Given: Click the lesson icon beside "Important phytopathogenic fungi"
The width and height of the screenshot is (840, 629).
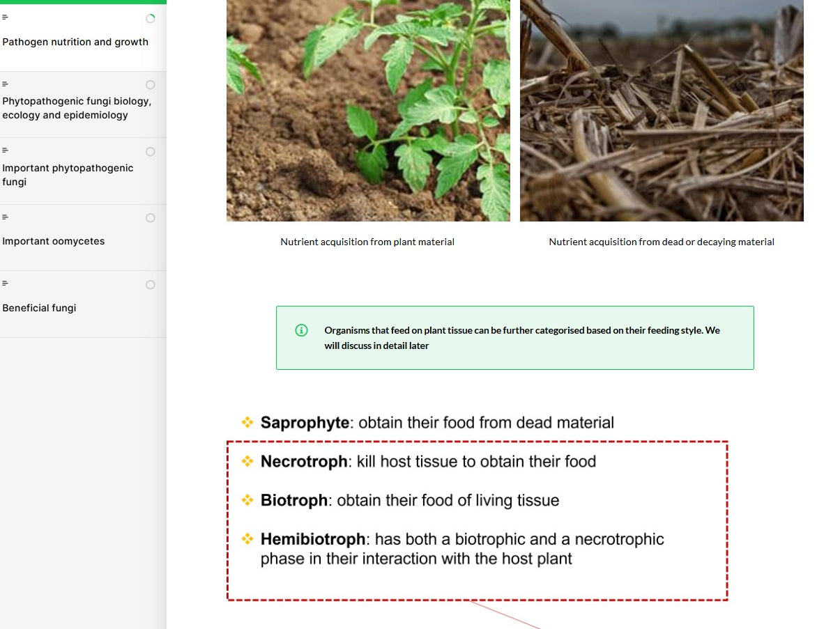Looking at the screenshot, I should pyautogui.click(x=6, y=150).
